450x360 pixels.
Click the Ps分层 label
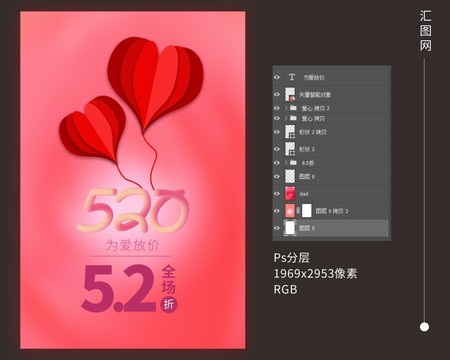pyautogui.click(x=292, y=258)
